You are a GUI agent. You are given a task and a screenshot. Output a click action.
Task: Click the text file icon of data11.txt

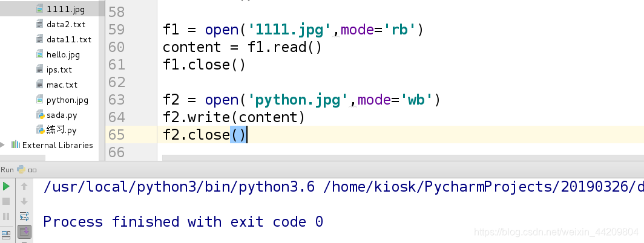pos(39,39)
